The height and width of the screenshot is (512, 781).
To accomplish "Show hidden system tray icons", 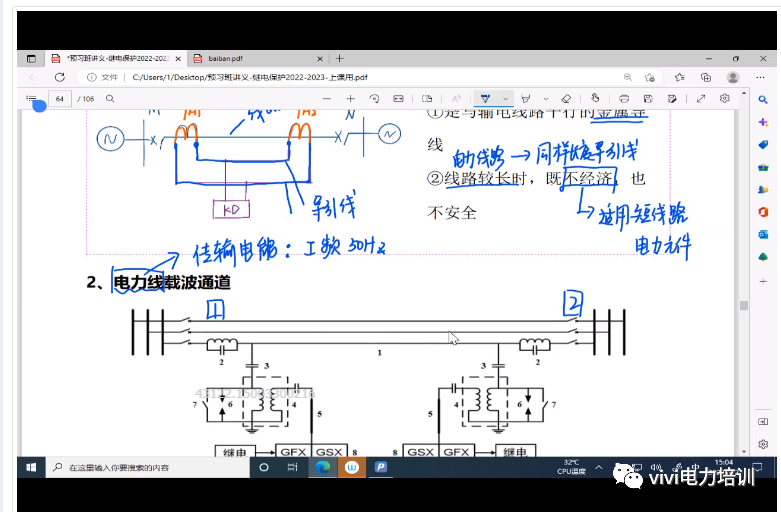I will [x=599, y=468].
